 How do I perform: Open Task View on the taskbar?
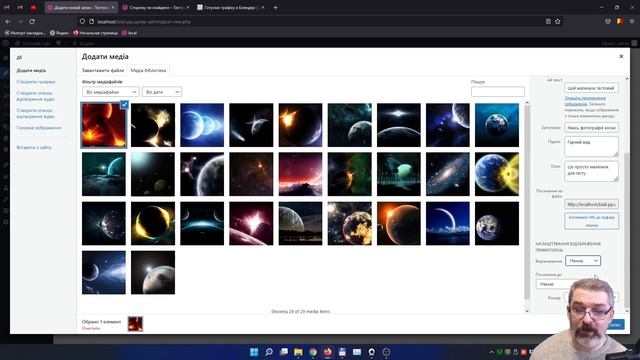click(x=283, y=352)
